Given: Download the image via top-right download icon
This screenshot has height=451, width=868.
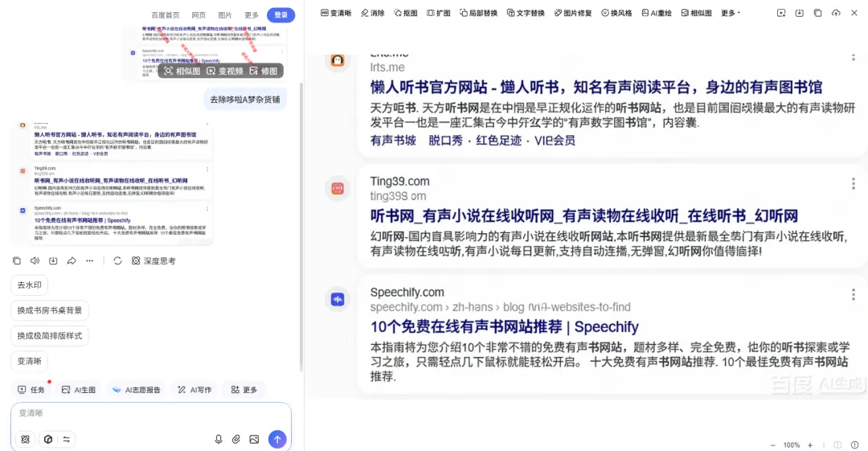Looking at the screenshot, I should tap(800, 13).
